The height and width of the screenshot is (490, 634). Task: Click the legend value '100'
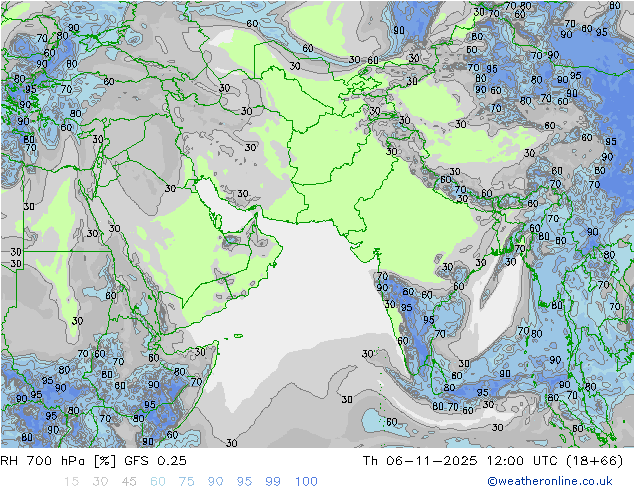(x=306, y=482)
